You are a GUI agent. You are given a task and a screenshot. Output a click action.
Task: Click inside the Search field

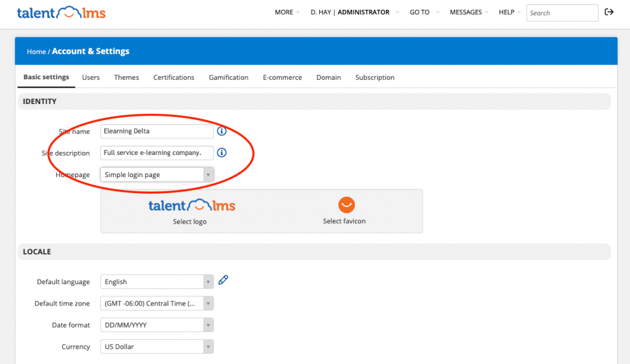click(x=562, y=12)
